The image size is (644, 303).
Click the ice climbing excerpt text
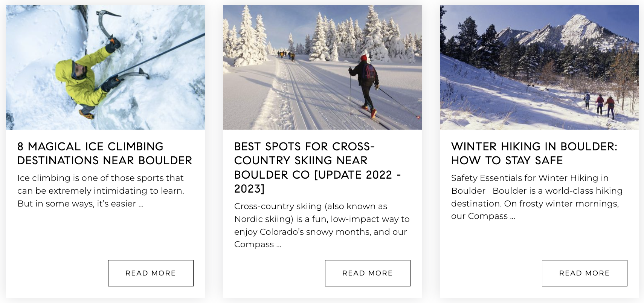tap(101, 191)
